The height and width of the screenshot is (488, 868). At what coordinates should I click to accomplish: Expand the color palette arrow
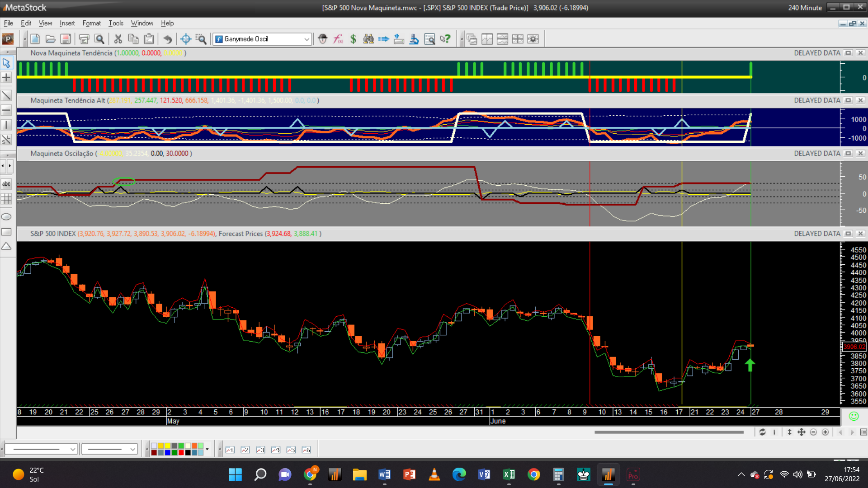click(x=207, y=449)
